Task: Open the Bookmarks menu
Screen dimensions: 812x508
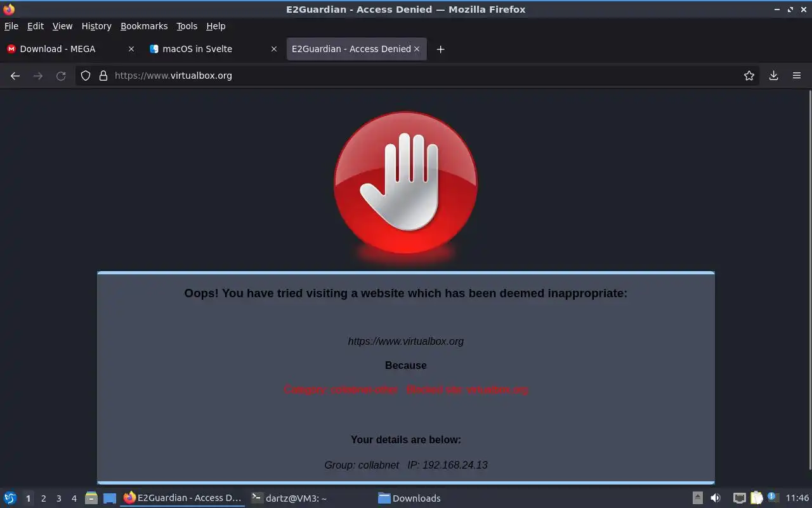Action: 144,26
